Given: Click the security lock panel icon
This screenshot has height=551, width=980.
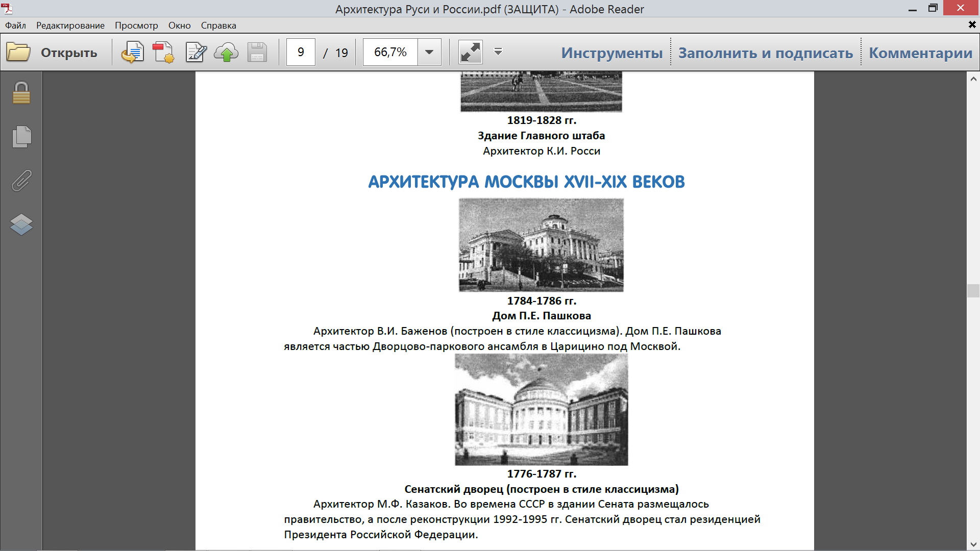Looking at the screenshot, I should point(21,93).
